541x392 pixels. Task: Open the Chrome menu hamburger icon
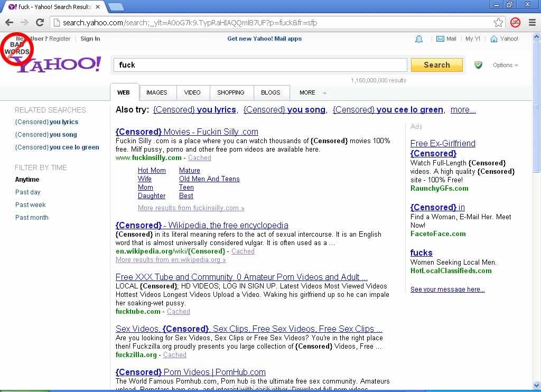click(532, 23)
